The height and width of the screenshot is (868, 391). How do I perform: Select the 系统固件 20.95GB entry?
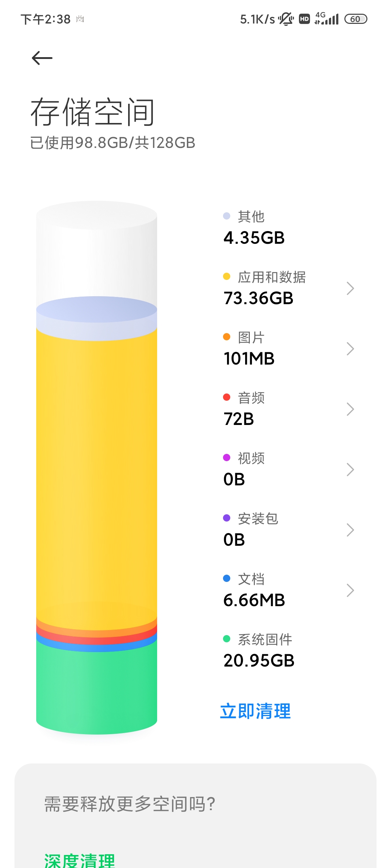(x=259, y=650)
